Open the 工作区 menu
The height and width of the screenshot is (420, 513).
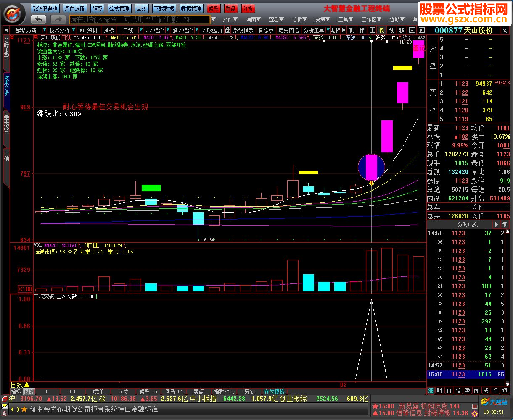coord(372,19)
